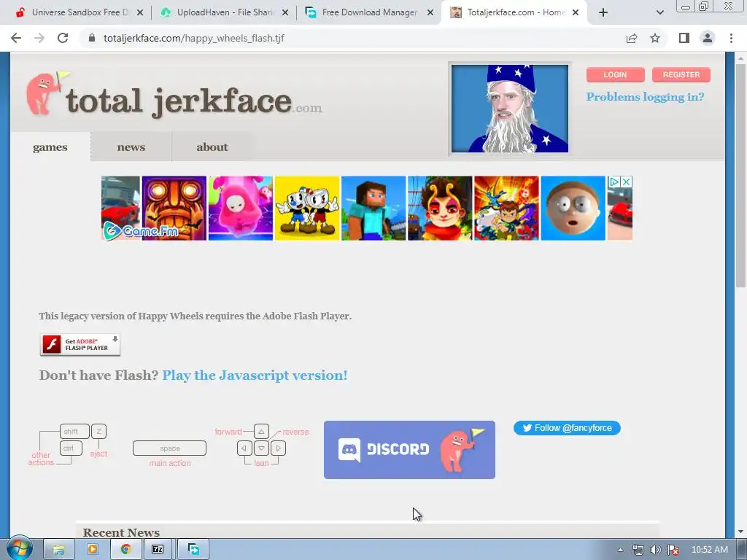Open Chrome's three-dot menu
The image size is (747, 560).
click(x=731, y=38)
